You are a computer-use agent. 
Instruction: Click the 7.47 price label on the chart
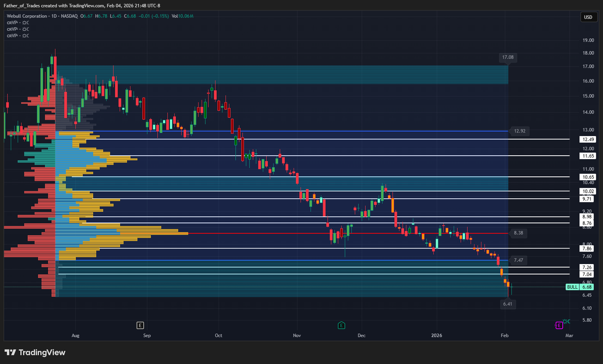(518, 260)
